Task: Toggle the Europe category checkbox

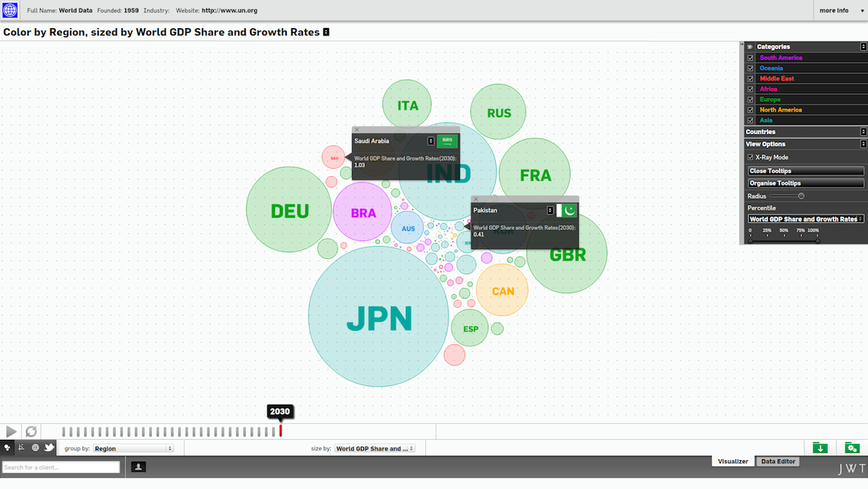Action: (751, 100)
